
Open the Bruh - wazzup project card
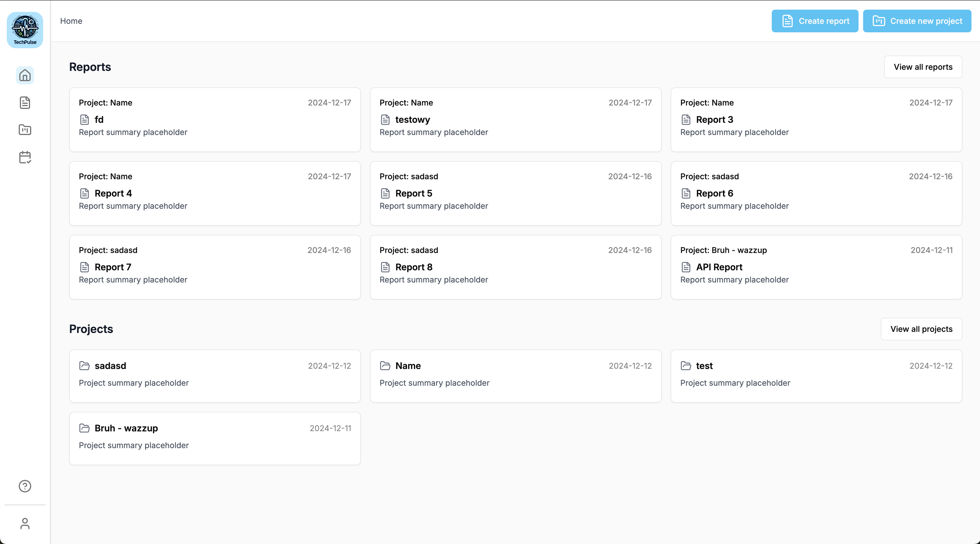coord(215,438)
